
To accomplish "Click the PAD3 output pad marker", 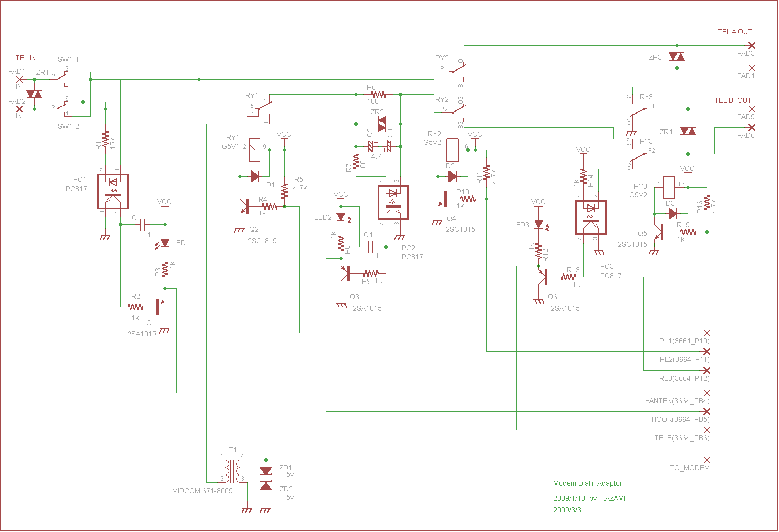I will [x=752, y=46].
